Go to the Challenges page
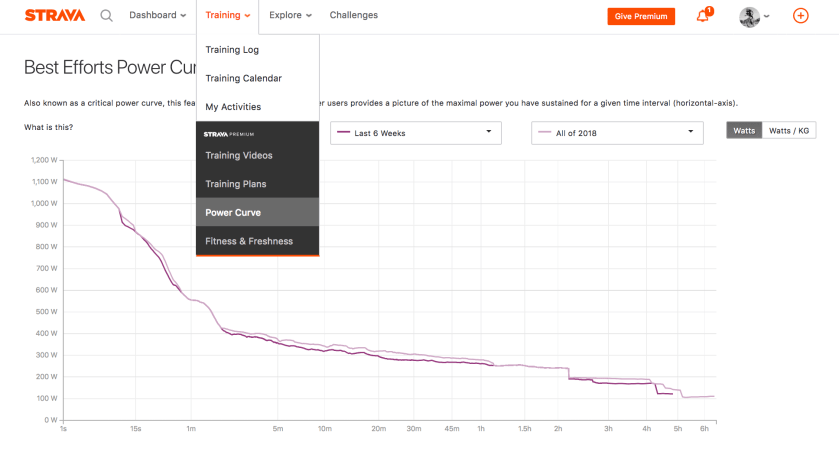Viewport: 839px width, 455px height. 354,16
